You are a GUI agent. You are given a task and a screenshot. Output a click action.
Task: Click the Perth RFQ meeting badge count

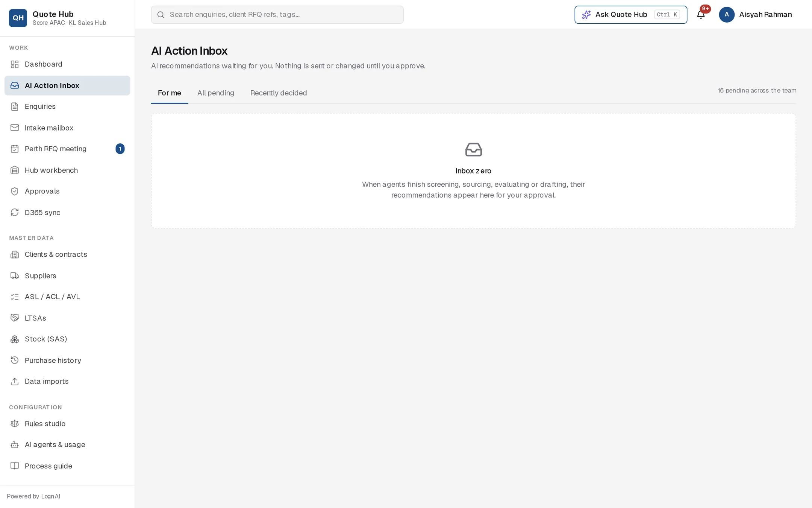tap(120, 149)
